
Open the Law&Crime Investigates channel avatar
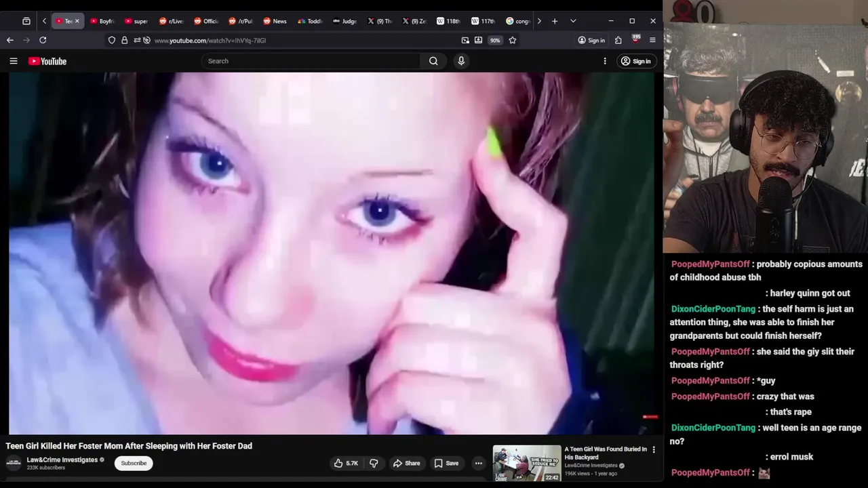point(14,463)
